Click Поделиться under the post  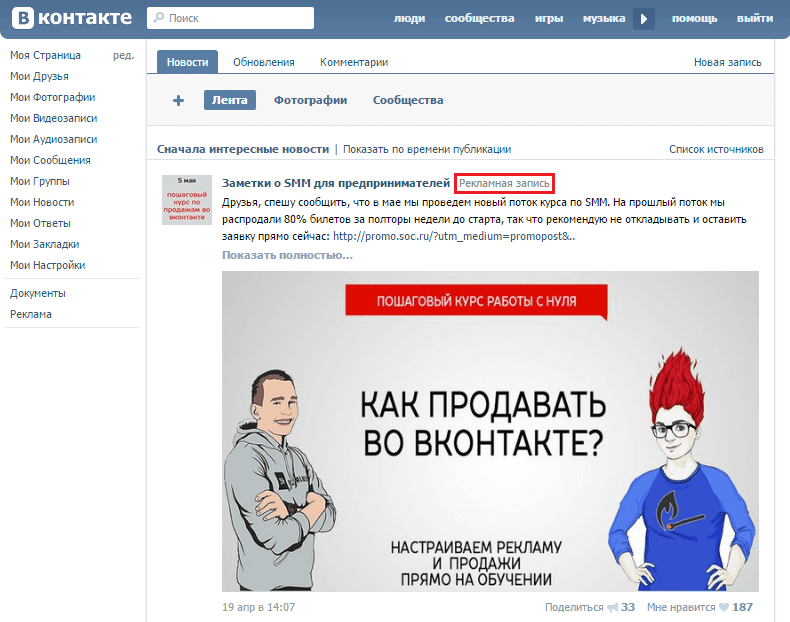574,607
